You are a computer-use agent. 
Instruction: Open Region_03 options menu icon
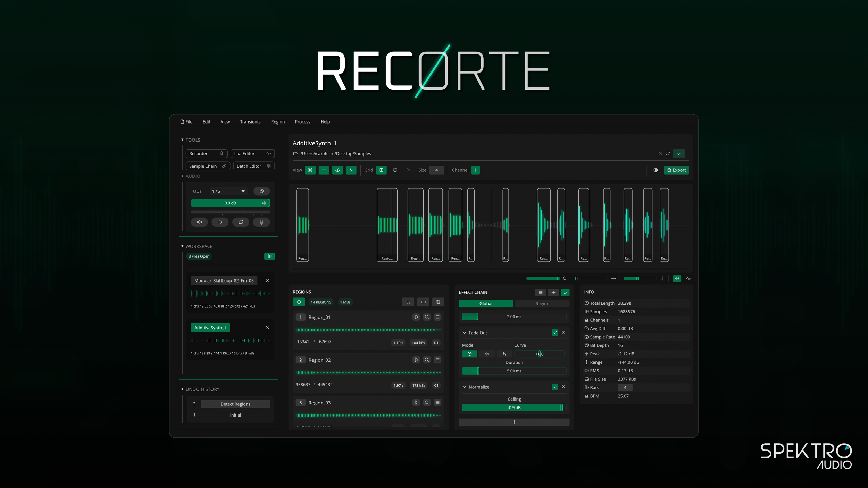pos(437,402)
